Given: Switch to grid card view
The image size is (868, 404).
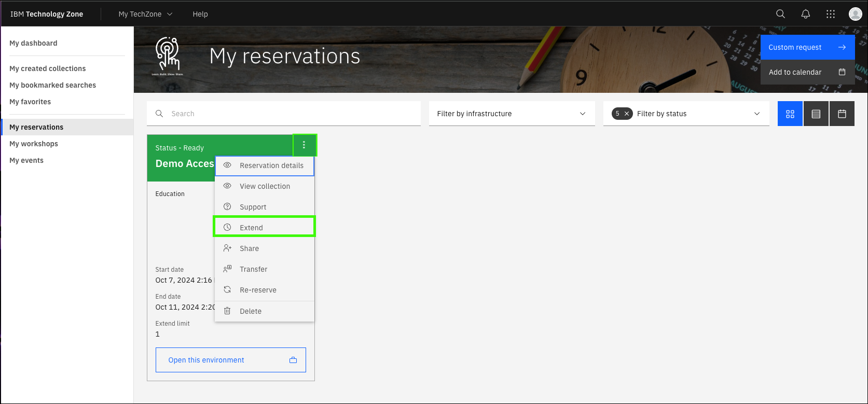Looking at the screenshot, I should pyautogui.click(x=790, y=114).
